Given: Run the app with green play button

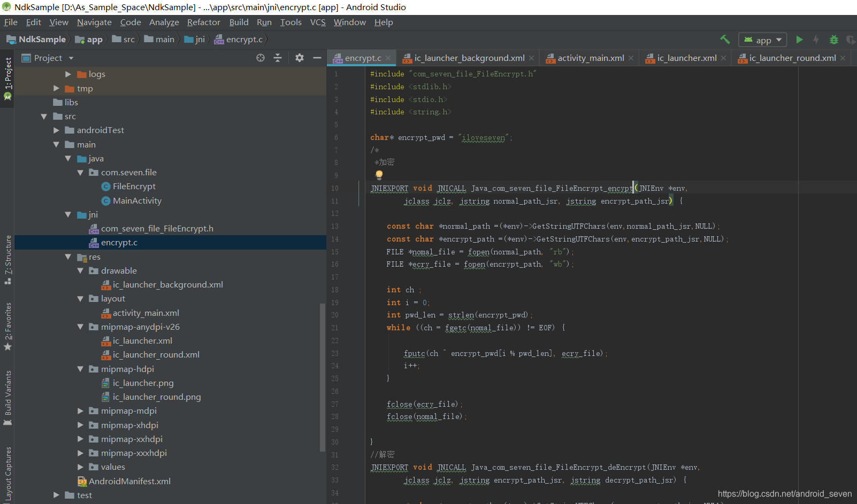Looking at the screenshot, I should (x=799, y=40).
